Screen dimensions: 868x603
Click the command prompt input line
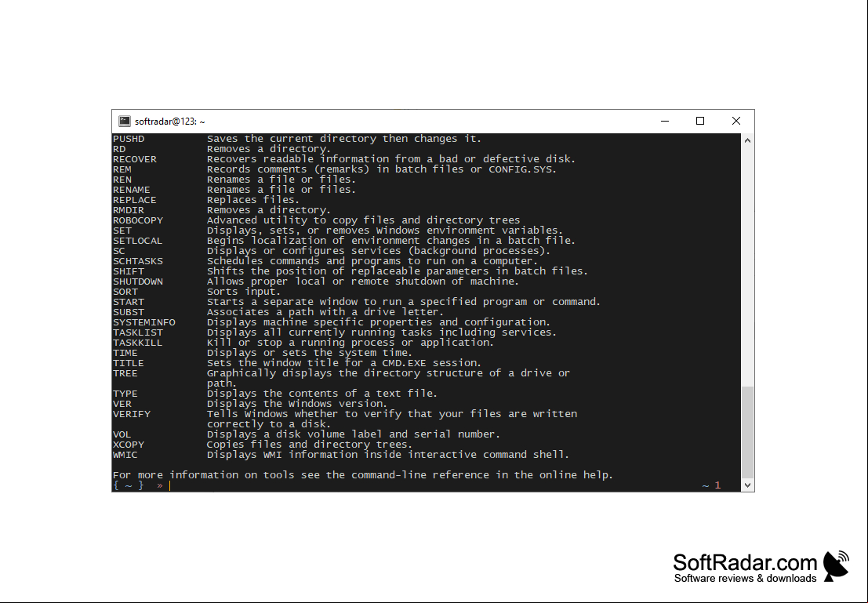pos(427,485)
